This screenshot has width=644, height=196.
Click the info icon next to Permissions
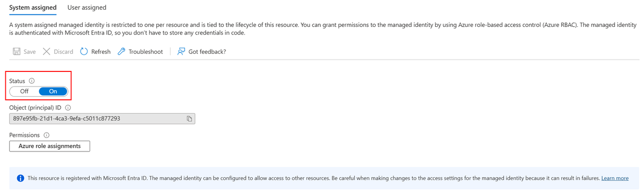click(47, 135)
